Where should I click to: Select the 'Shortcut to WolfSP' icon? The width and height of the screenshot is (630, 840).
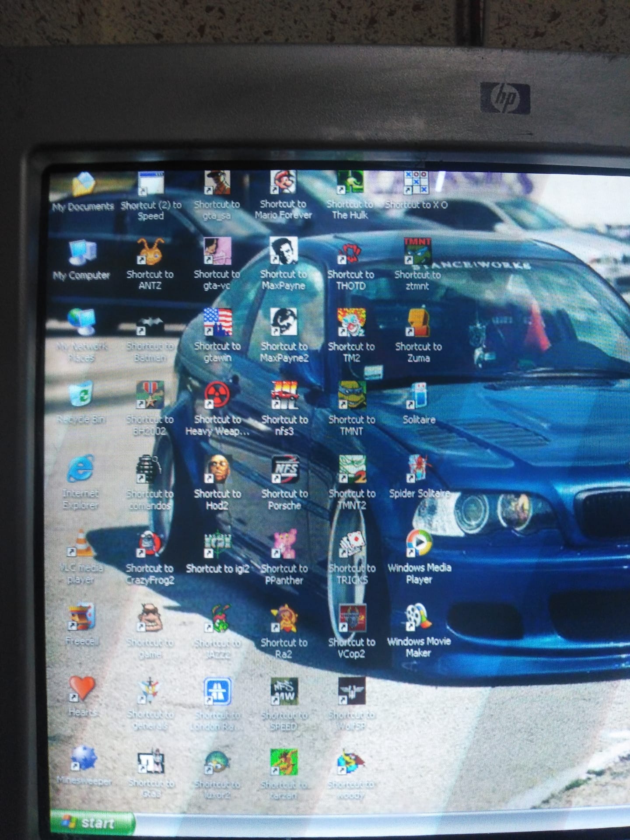tap(352, 691)
